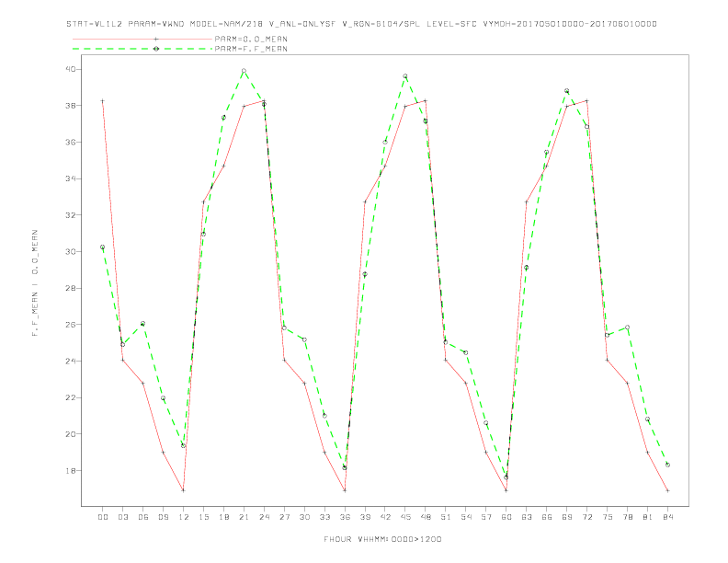Click the 60 forecast hour tick label

point(506,517)
